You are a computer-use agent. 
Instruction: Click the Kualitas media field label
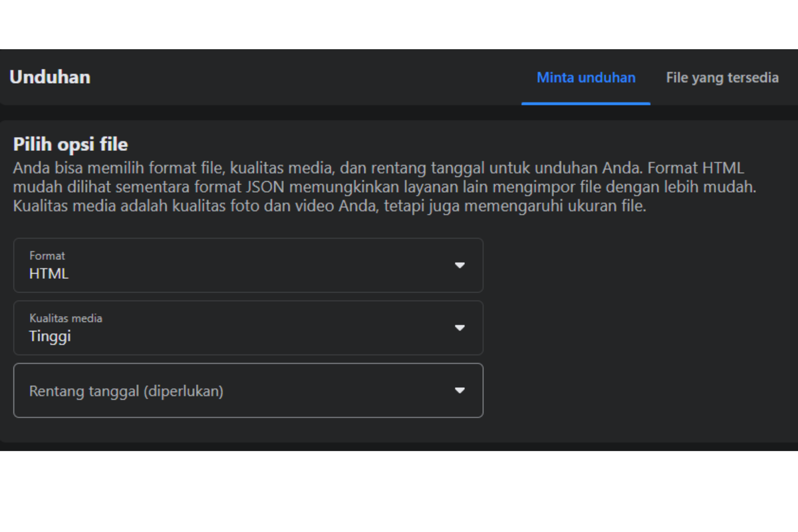click(65, 318)
